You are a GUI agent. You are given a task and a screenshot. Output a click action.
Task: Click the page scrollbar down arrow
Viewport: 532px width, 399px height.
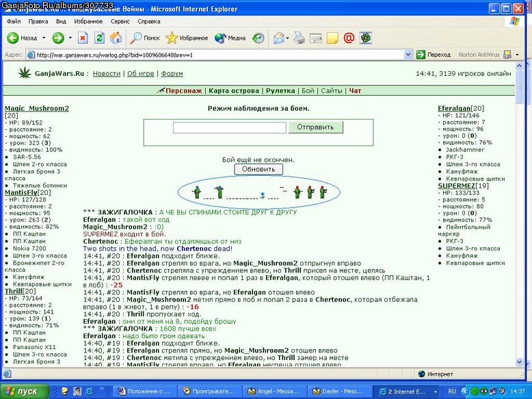click(519, 362)
